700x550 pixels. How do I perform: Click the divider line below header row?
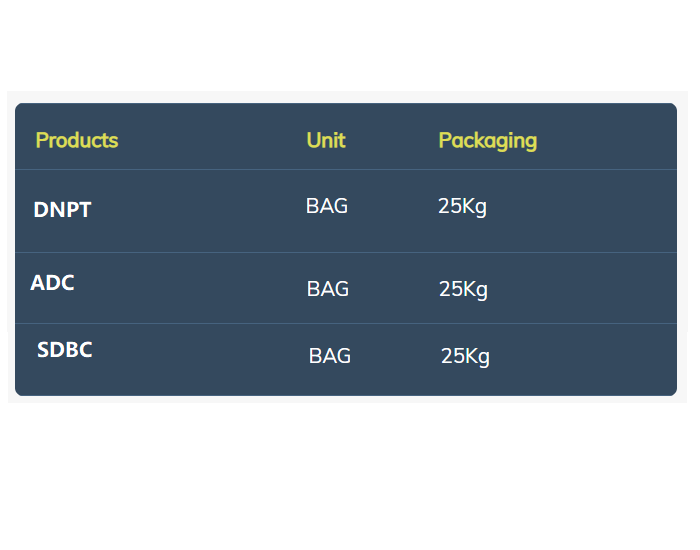(x=346, y=169)
